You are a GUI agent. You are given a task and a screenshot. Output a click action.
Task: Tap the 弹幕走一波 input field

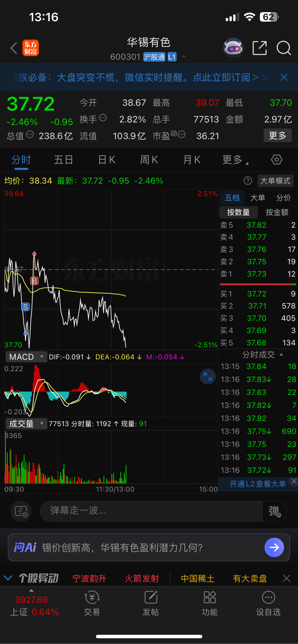coord(151,511)
